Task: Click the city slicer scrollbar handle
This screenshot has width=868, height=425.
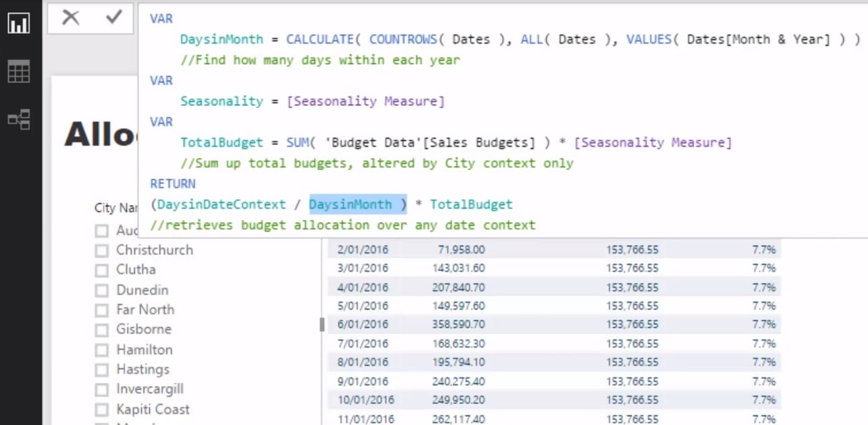Action: 322,324
